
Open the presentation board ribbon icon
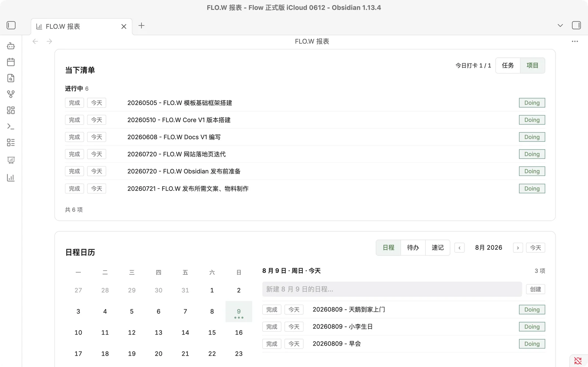(x=11, y=160)
